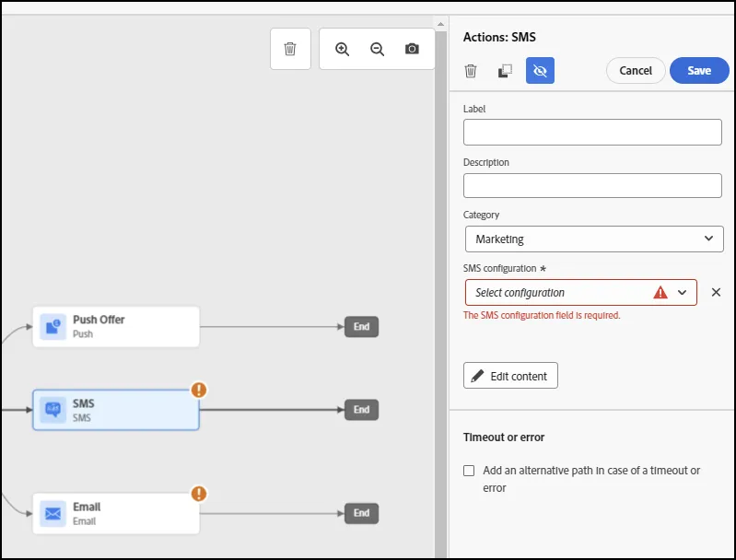Open the Category dropdown showing Marketing

594,239
